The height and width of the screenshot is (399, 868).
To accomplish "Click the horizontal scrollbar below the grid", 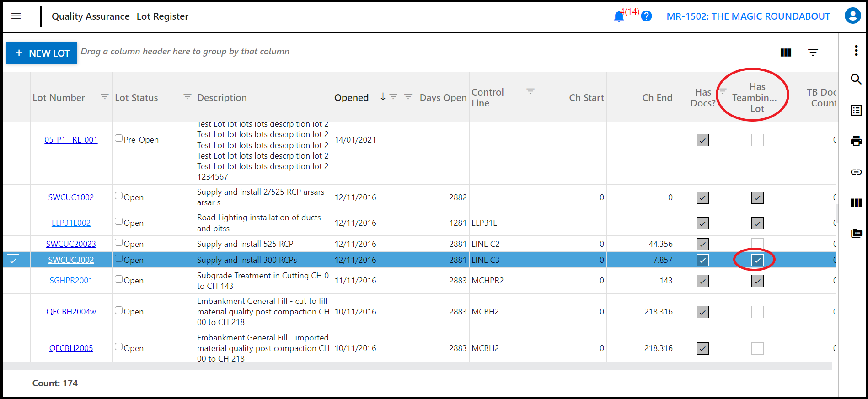I will coord(417,366).
